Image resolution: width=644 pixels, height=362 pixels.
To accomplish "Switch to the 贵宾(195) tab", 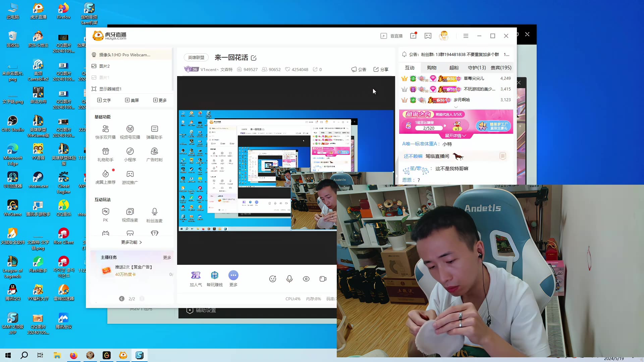I will coord(500,67).
